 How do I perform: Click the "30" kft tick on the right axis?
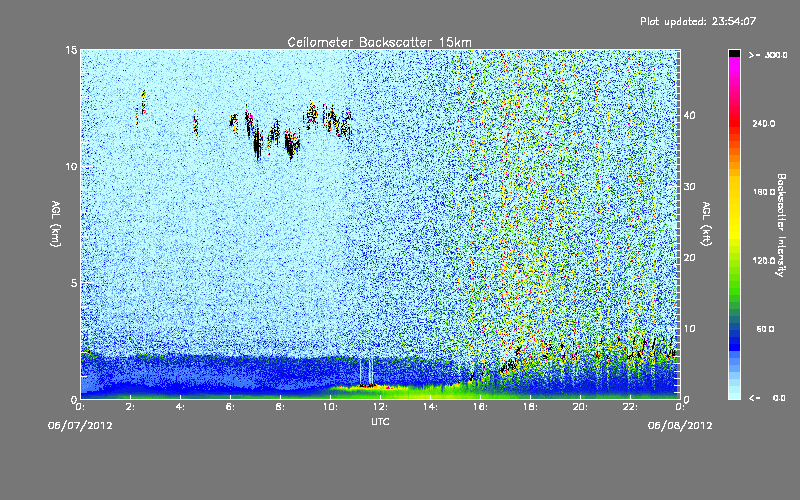(689, 187)
